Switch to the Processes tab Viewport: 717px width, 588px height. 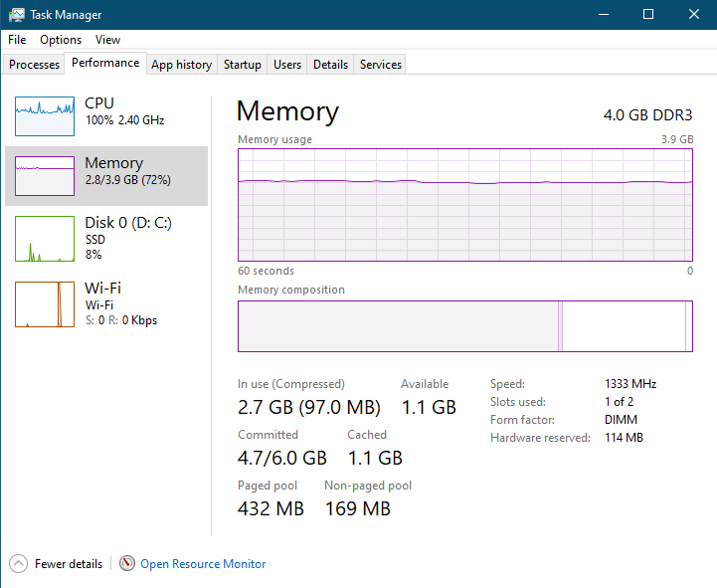click(x=34, y=65)
